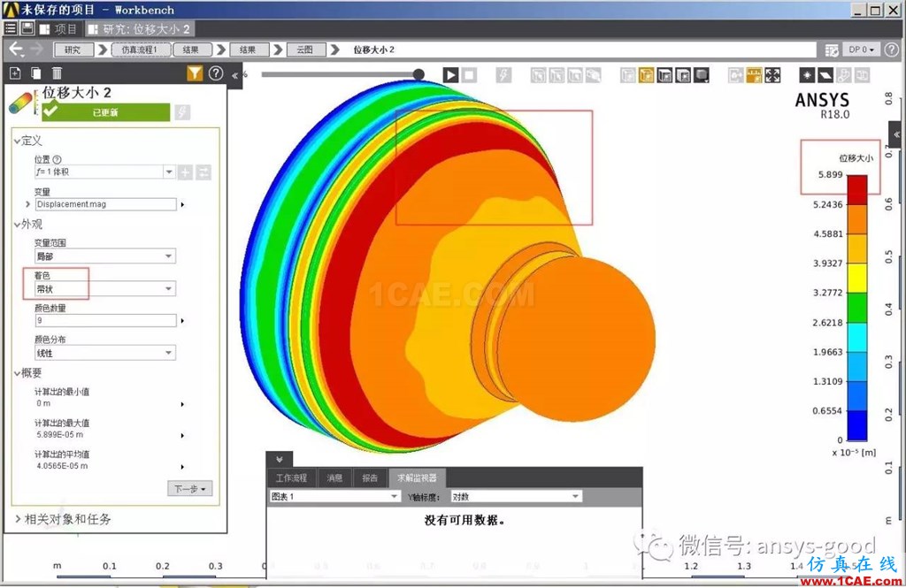Click the Displacement.mag variable field
This screenshot has height=588, width=906.
(x=105, y=204)
